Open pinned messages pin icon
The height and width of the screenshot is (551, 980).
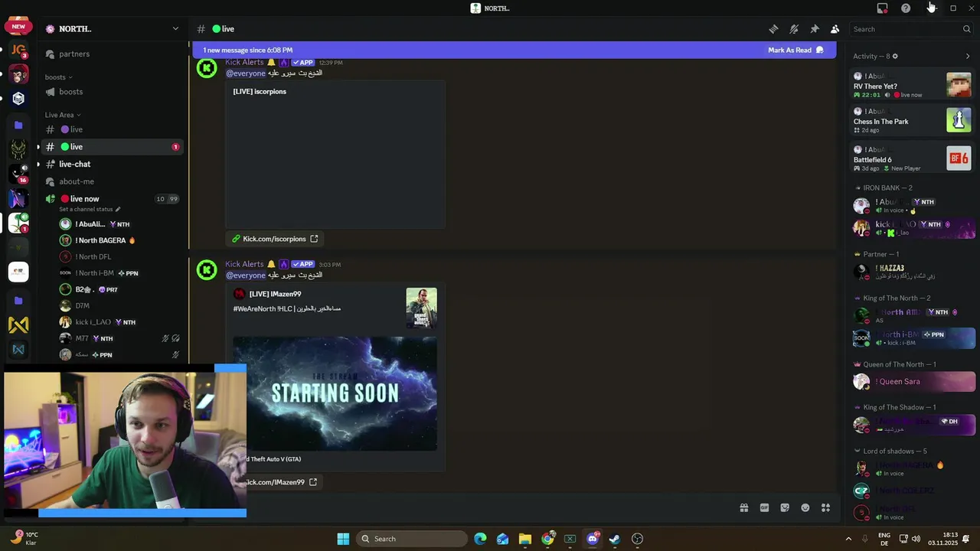point(815,29)
